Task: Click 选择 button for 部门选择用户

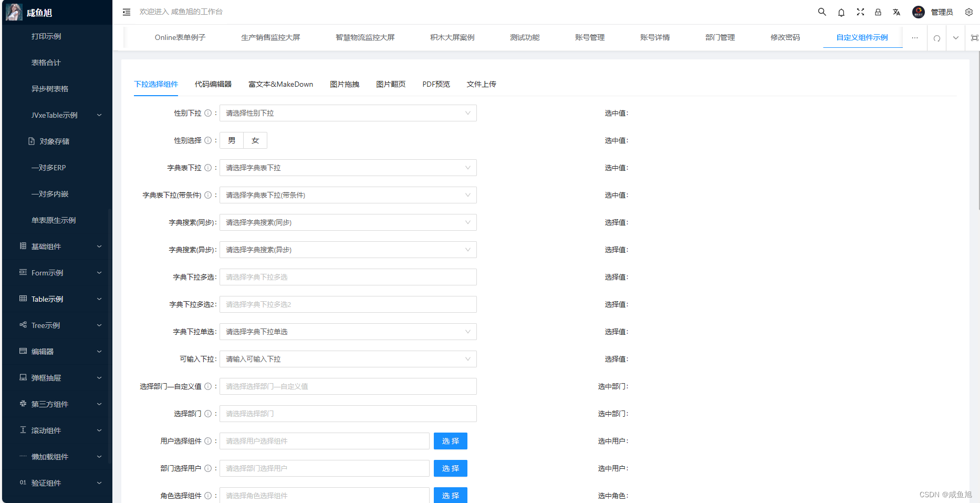Action: point(451,468)
